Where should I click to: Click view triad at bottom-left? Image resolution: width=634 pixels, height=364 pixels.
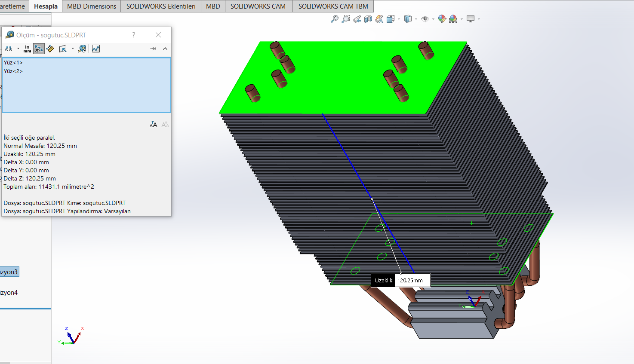(x=71, y=336)
